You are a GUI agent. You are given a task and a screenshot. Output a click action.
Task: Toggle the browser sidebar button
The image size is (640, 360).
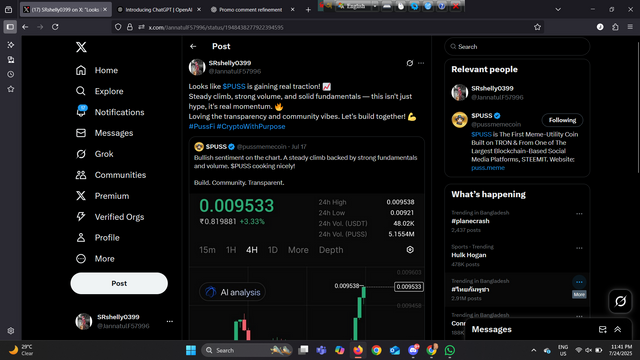pos(10,27)
